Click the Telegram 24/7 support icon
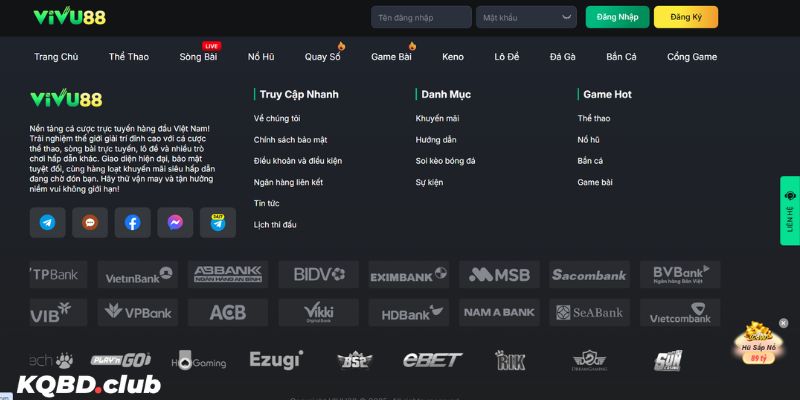The image size is (800, 400). click(217, 222)
